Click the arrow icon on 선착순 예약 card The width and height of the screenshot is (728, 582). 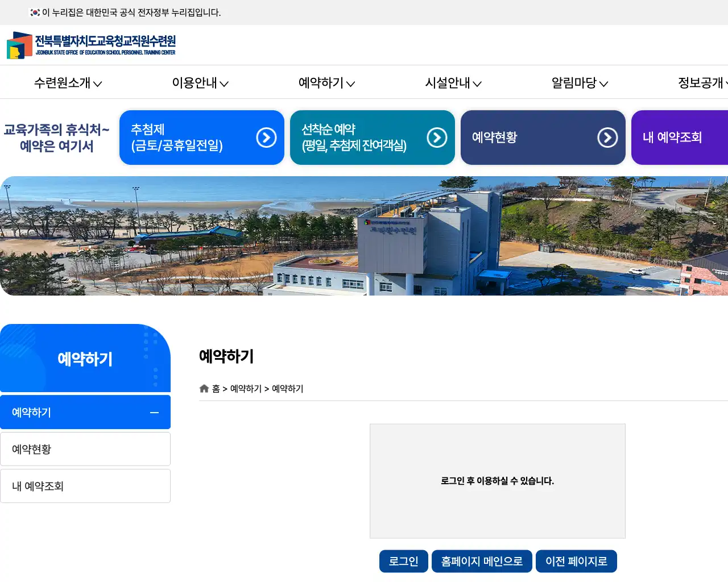tap(437, 138)
